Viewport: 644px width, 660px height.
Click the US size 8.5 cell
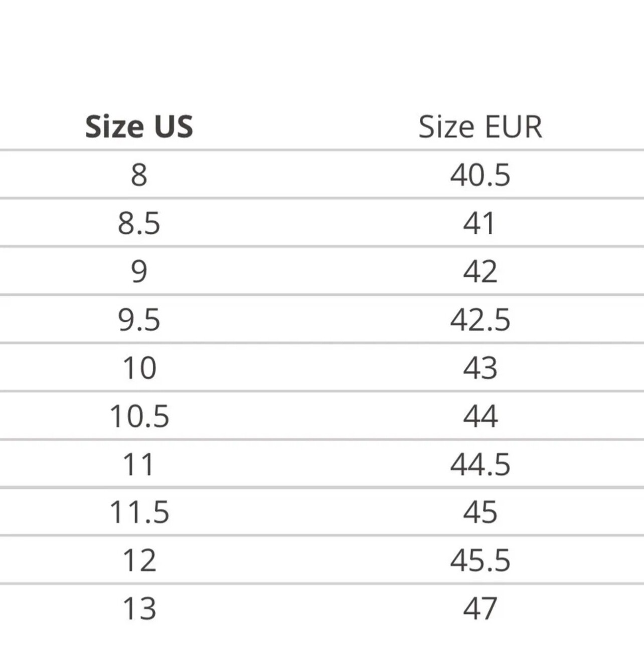[x=139, y=223]
